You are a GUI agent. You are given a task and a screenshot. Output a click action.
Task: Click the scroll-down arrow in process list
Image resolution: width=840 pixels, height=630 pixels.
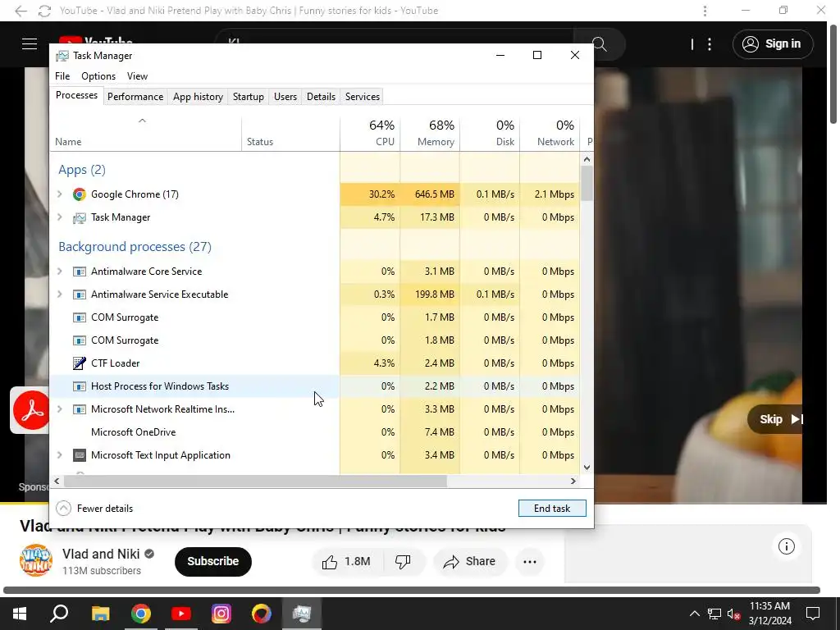coord(587,467)
